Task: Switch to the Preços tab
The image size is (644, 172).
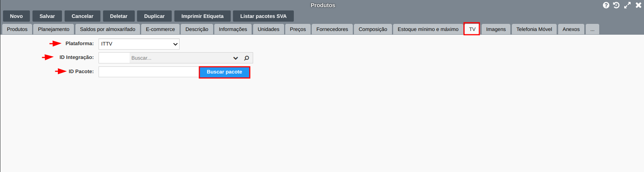Action: point(298,29)
